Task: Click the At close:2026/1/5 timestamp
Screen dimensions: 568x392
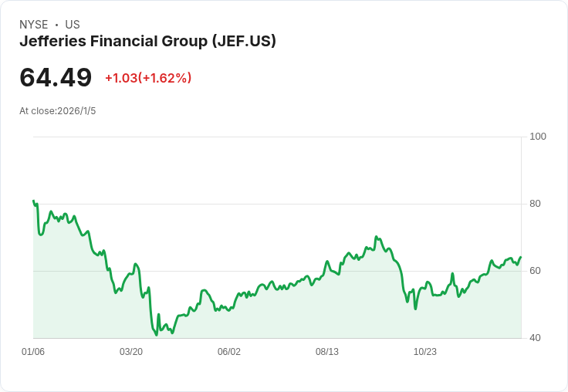Action: (58, 111)
